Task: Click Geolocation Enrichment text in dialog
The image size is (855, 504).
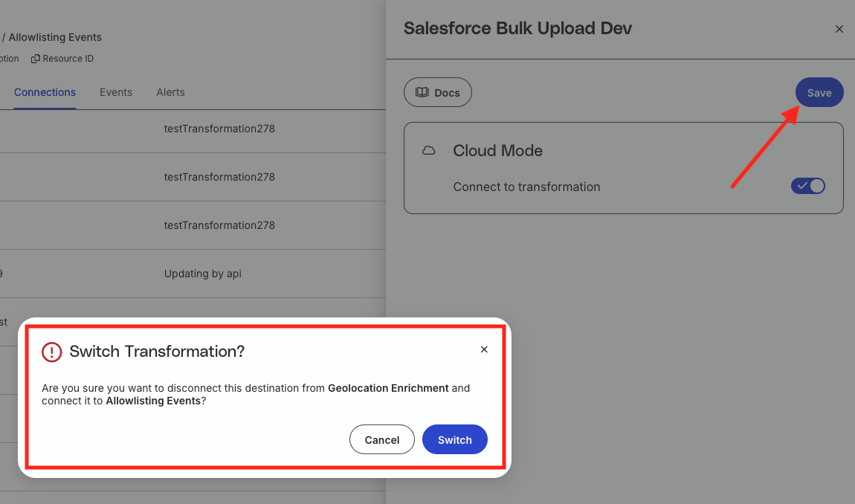Action: tap(388, 388)
